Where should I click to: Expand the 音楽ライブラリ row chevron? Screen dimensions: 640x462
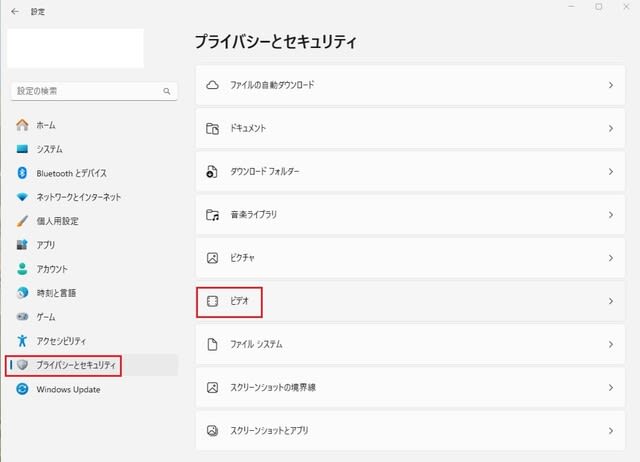611,215
